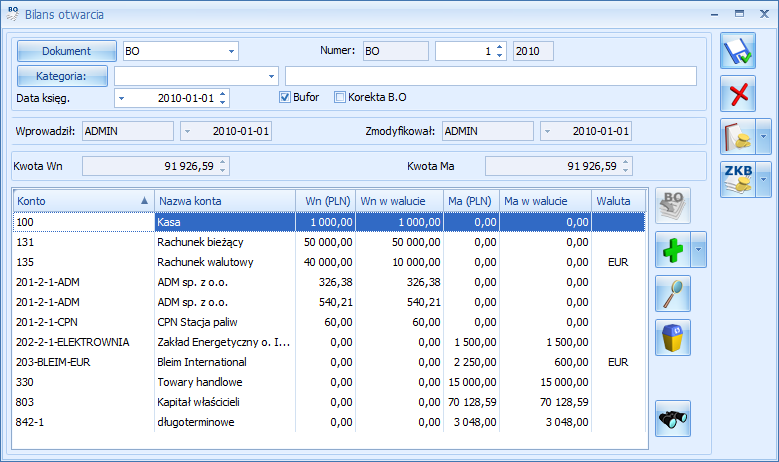Sort by the Wn w walucie column header
Image resolution: width=779 pixels, height=462 pixels.
click(399, 201)
